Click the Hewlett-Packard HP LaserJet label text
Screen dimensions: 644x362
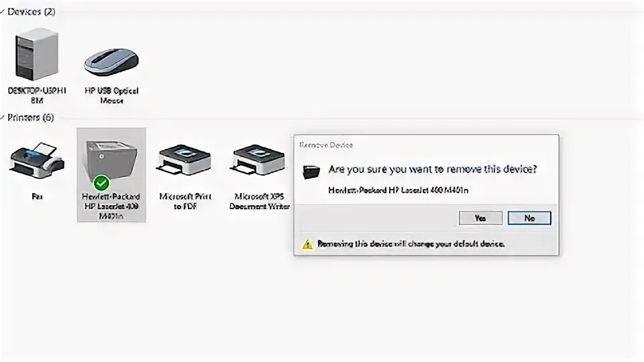[x=111, y=206]
